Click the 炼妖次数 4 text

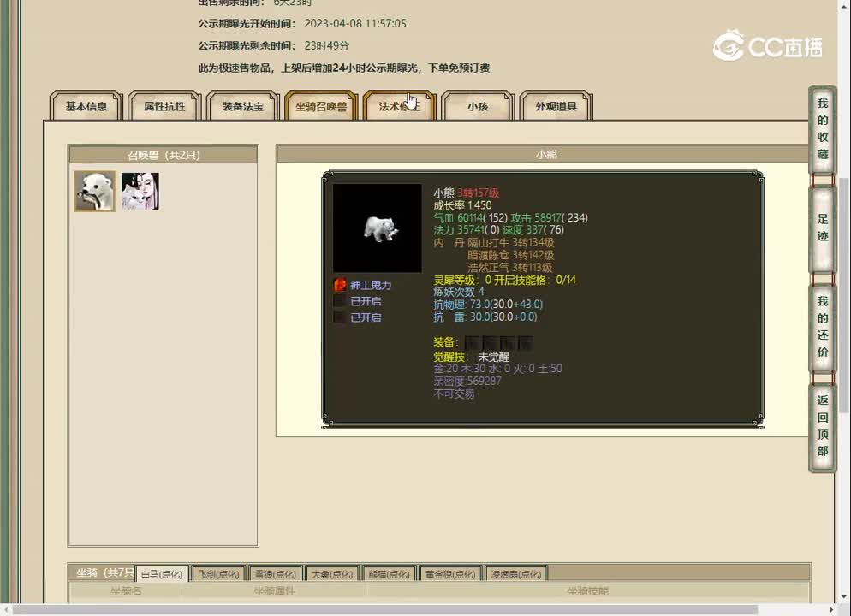pyautogui.click(x=459, y=292)
